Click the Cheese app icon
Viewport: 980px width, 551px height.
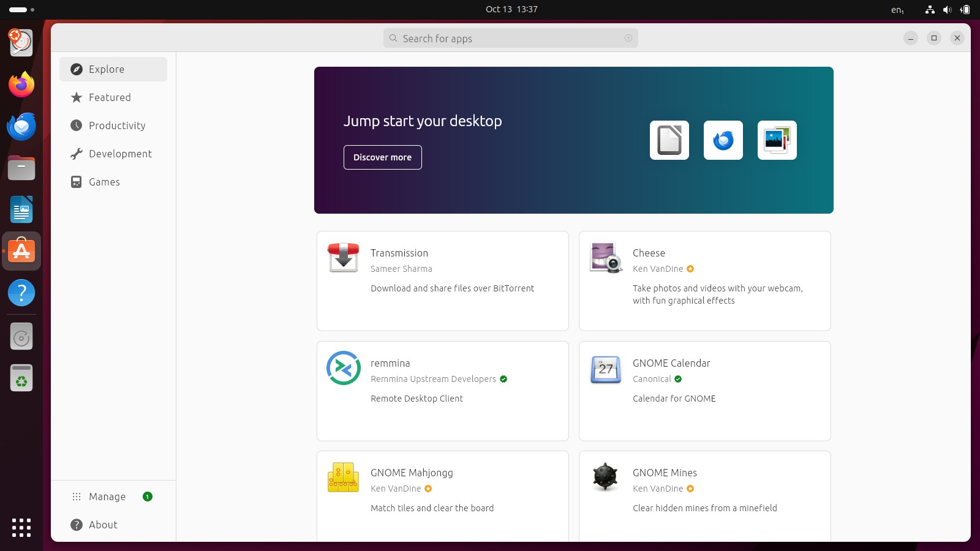tap(606, 258)
